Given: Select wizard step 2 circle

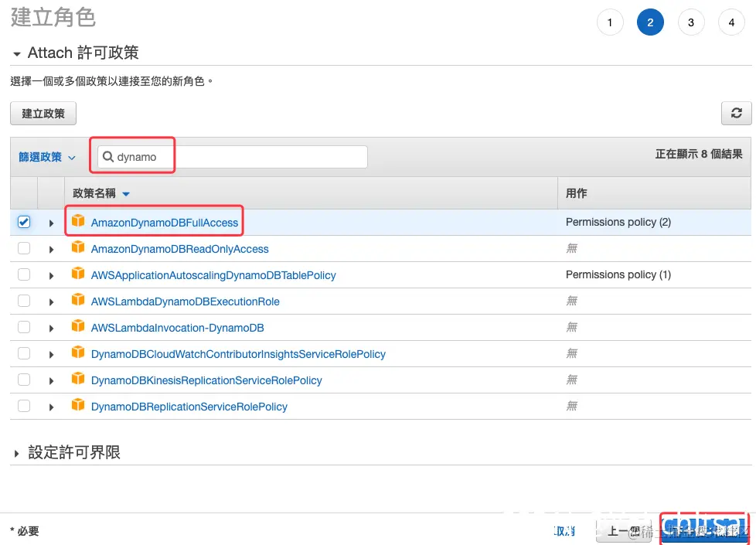Looking at the screenshot, I should click(x=650, y=22).
